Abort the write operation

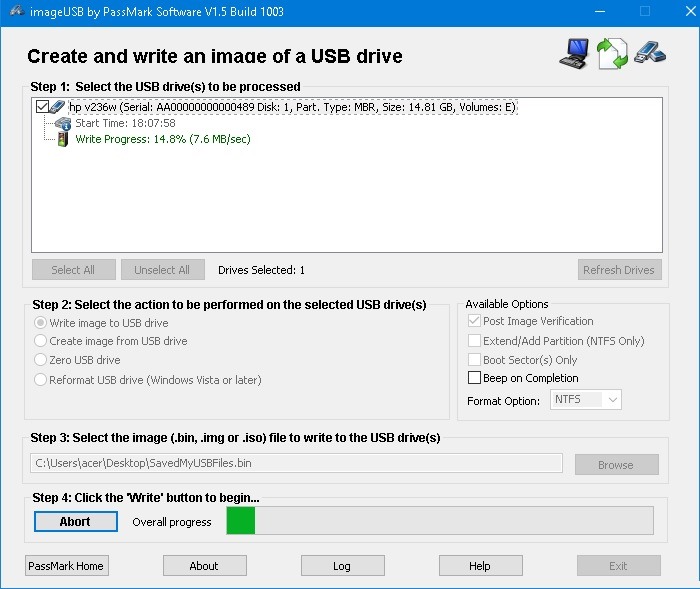[76, 522]
